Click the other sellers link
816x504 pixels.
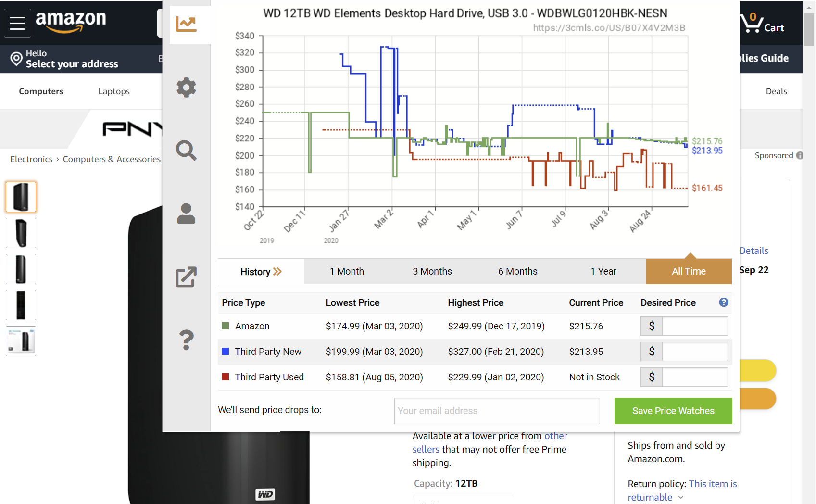490,442
